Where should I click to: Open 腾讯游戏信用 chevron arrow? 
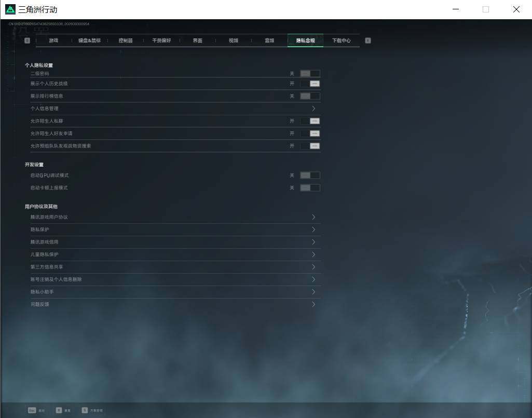click(313, 242)
